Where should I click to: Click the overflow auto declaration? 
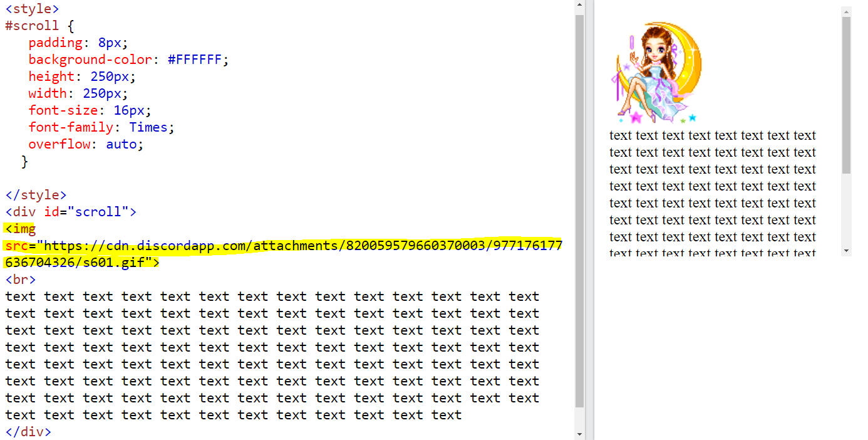(86, 144)
